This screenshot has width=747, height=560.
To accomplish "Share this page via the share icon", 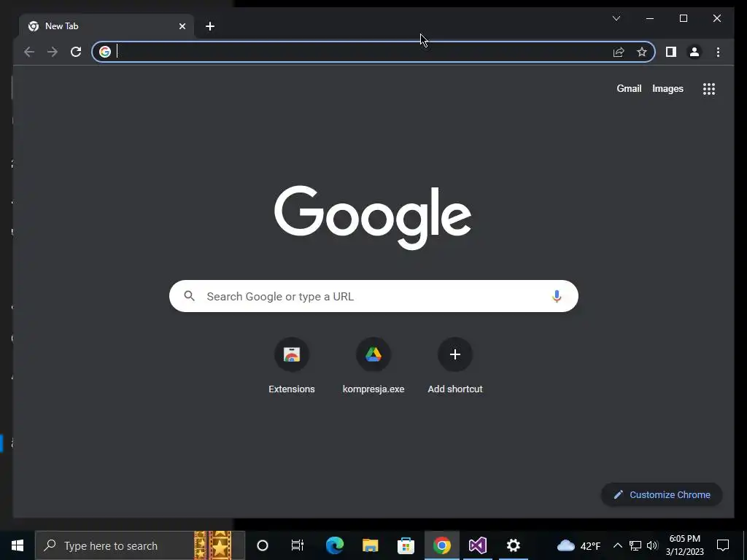I will 619,52.
